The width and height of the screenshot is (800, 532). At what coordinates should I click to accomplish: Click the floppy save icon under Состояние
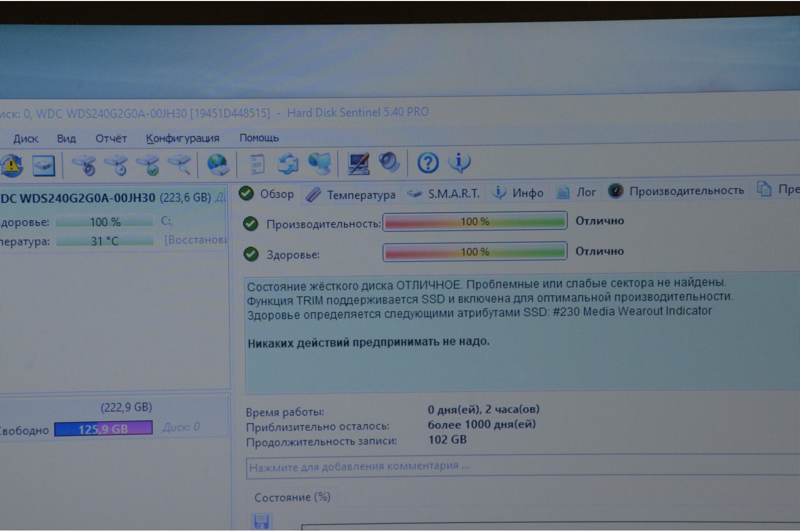coord(262,521)
